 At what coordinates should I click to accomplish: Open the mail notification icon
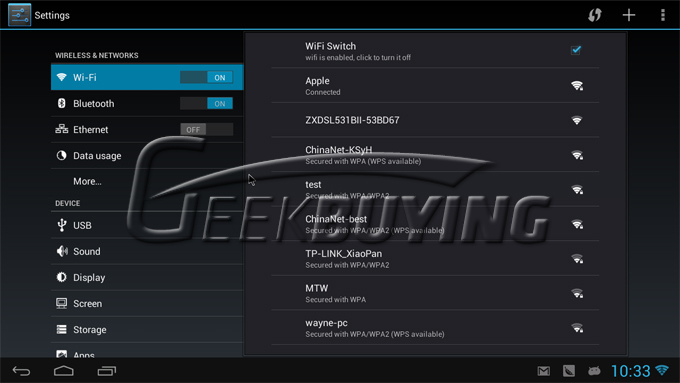(543, 371)
